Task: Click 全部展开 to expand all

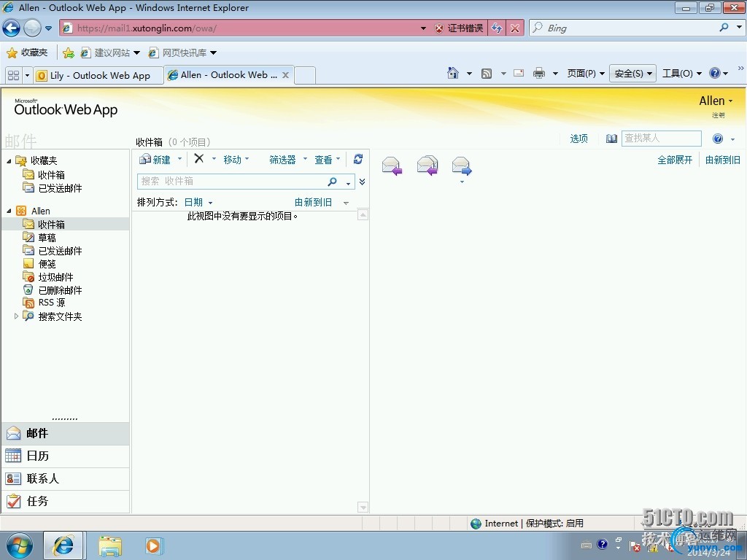Action: point(675,160)
